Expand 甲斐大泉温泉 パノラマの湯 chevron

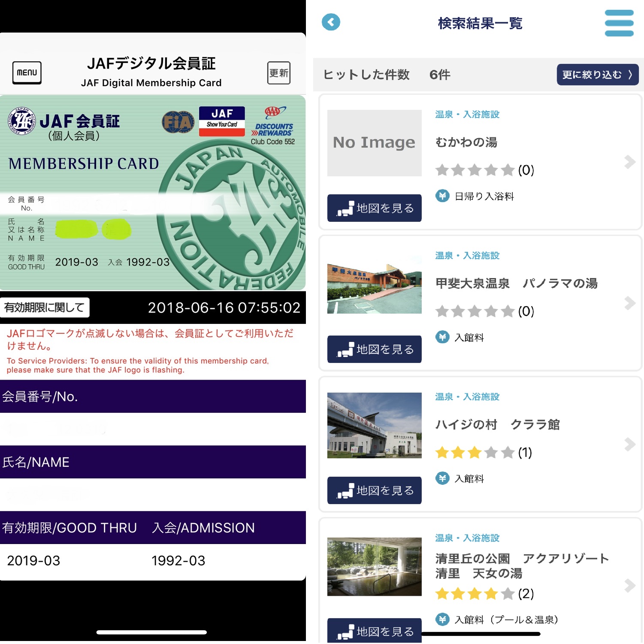(x=629, y=303)
